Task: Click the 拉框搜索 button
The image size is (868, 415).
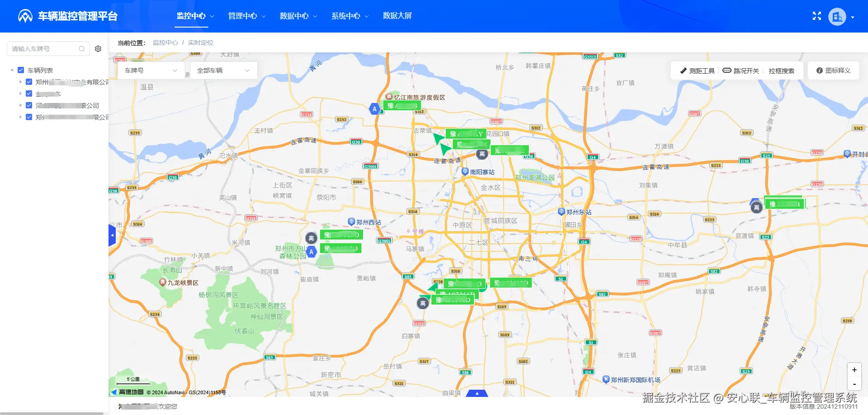Action: pyautogui.click(x=781, y=70)
